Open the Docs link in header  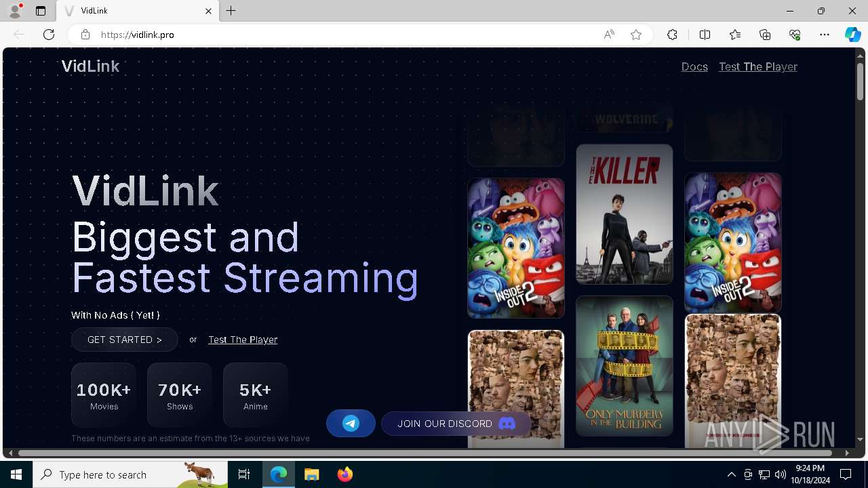coord(694,66)
